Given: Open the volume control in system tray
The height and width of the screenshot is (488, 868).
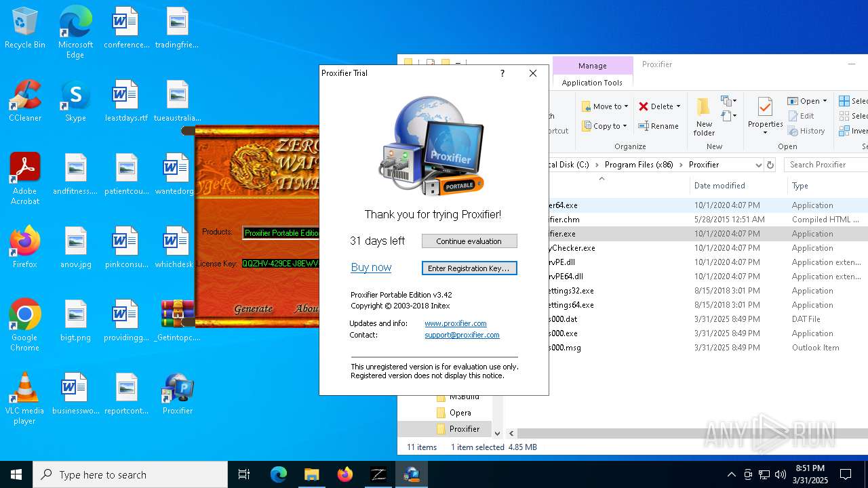Looking at the screenshot, I should (x=781, y=474).
